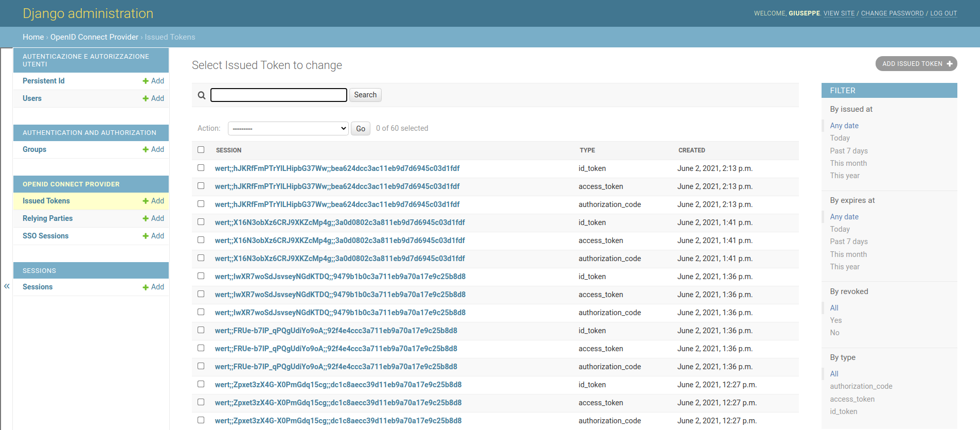Viewport: 980px width, 430px height.
Task: Click the Search button
Action: 365,95
